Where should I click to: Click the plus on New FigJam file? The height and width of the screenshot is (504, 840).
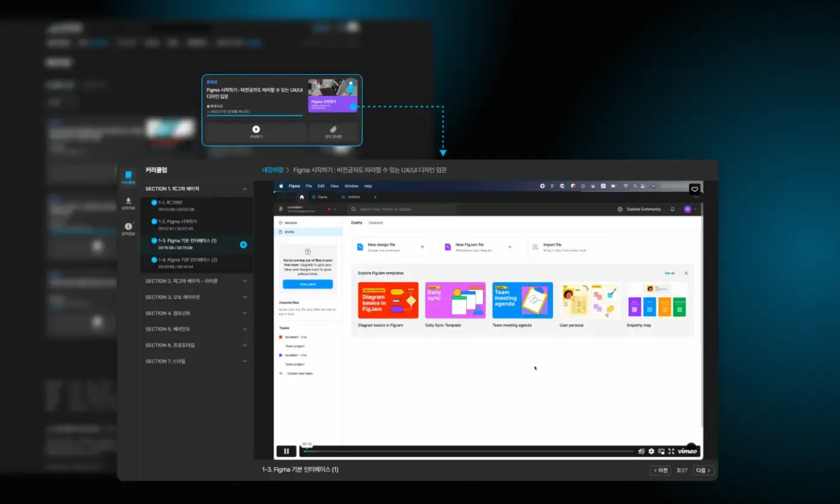click(x=510, y=247)
